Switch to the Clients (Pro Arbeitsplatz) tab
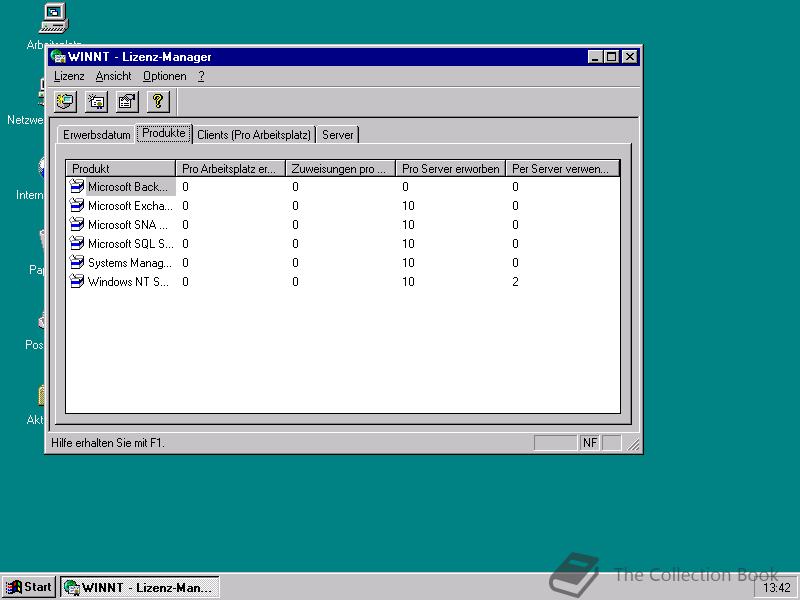The image size is (800, 600). click(x=254, y=135)
